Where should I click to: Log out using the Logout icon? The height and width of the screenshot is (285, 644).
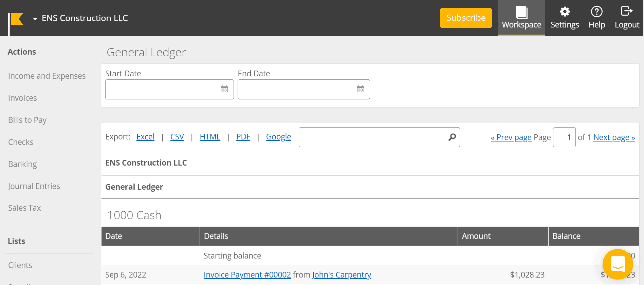pos(627,18)
